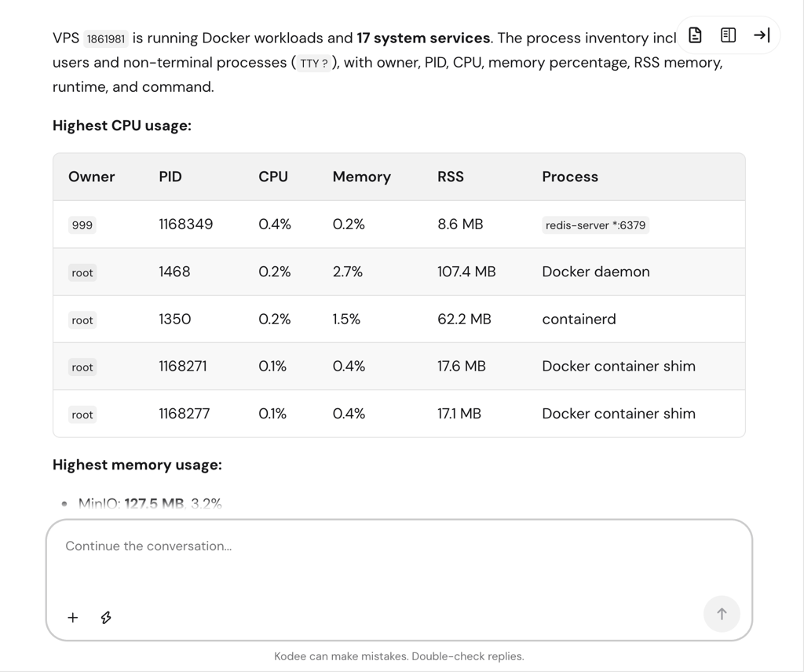Click root owner tag for Docker daemon
804x672 pixels.
[82, 272]
